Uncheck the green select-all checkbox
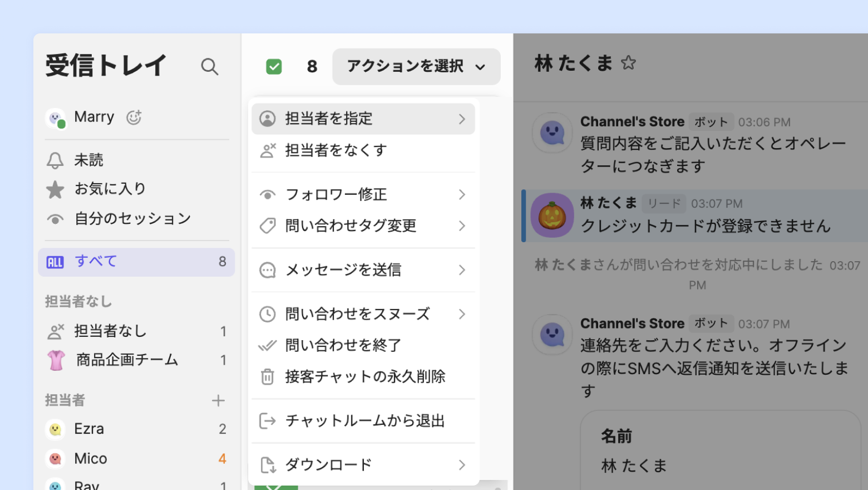Viewport: 868px width, 490px height. [274, 67]
